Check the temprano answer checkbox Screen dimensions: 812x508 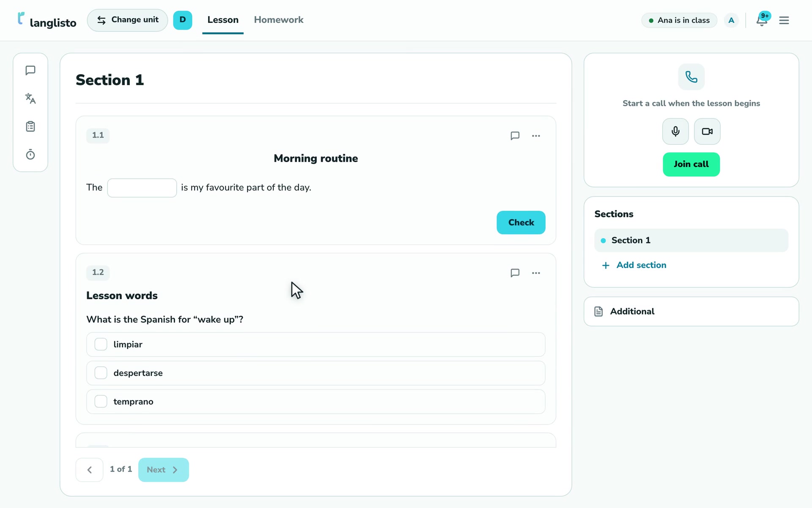tap(101, 401)
